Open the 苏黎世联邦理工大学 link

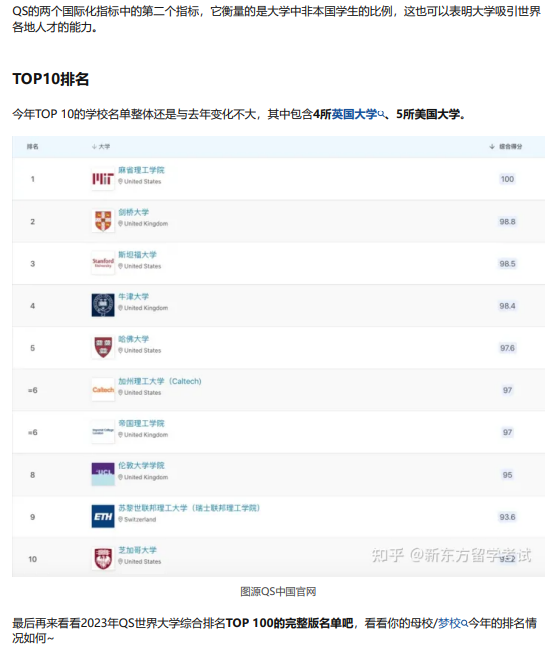(189, 508)
